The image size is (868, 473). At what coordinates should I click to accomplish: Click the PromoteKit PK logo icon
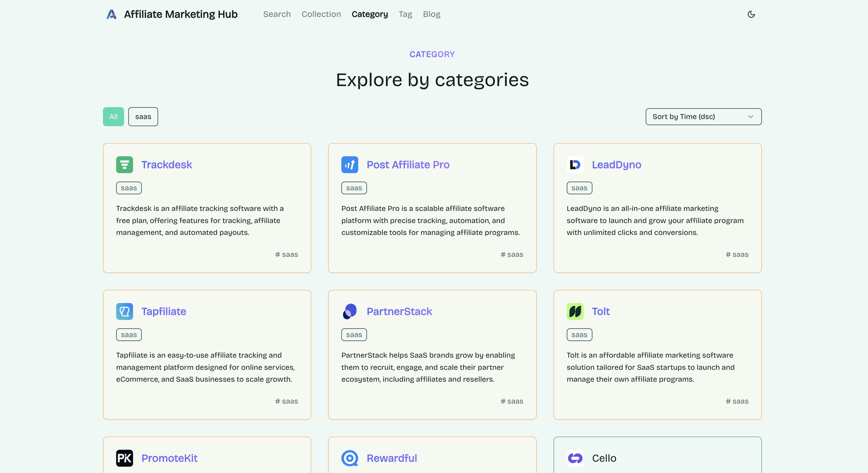click(x=124, y=458)
